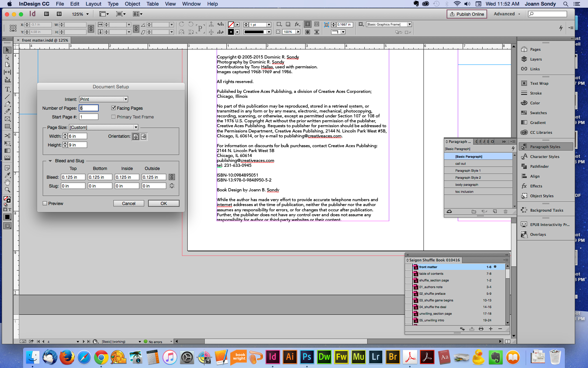
Task: Open the Object menu
Action: click(132, 4)
